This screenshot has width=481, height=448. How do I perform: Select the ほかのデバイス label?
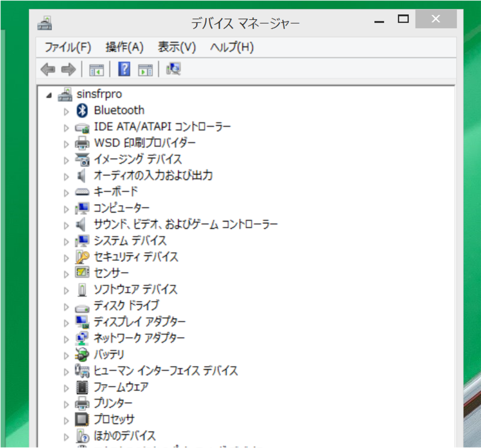(125, 436)
